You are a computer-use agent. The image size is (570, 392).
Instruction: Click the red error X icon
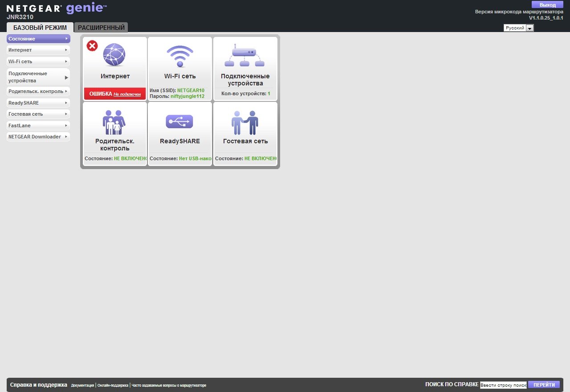pyautogui.click(x=92, y=46)
